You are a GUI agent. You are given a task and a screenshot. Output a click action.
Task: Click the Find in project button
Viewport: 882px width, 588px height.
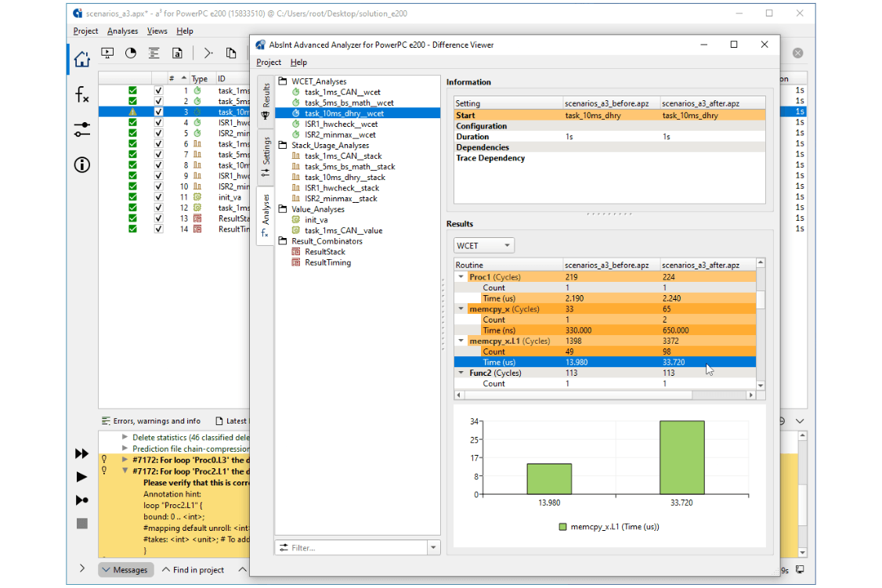pos(193,570)
